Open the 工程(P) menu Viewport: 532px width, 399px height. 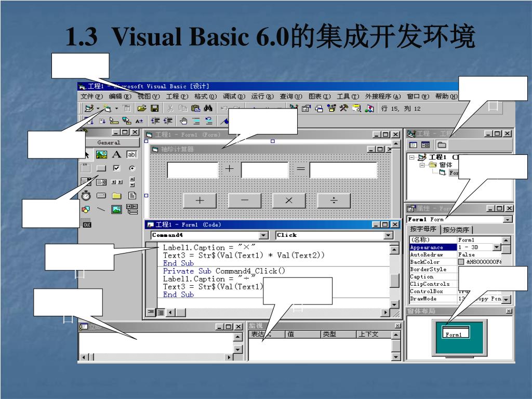[x=177, y=96]
